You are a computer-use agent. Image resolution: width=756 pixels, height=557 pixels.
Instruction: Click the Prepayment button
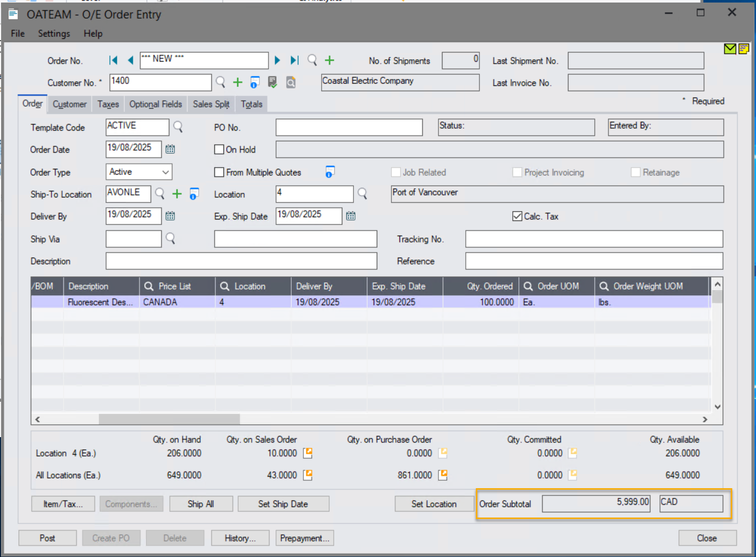304,538
